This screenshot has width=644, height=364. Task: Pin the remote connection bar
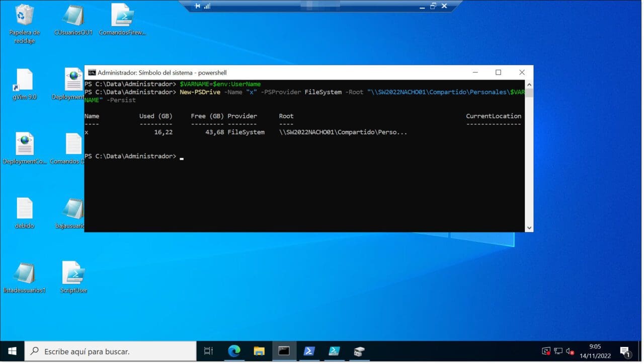[x=197, y=6]
